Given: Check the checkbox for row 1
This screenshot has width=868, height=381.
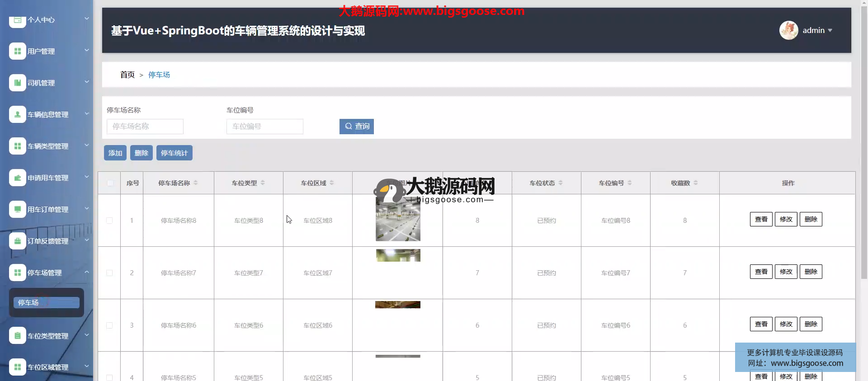Looking at the screenshot, I should [109, 221].
